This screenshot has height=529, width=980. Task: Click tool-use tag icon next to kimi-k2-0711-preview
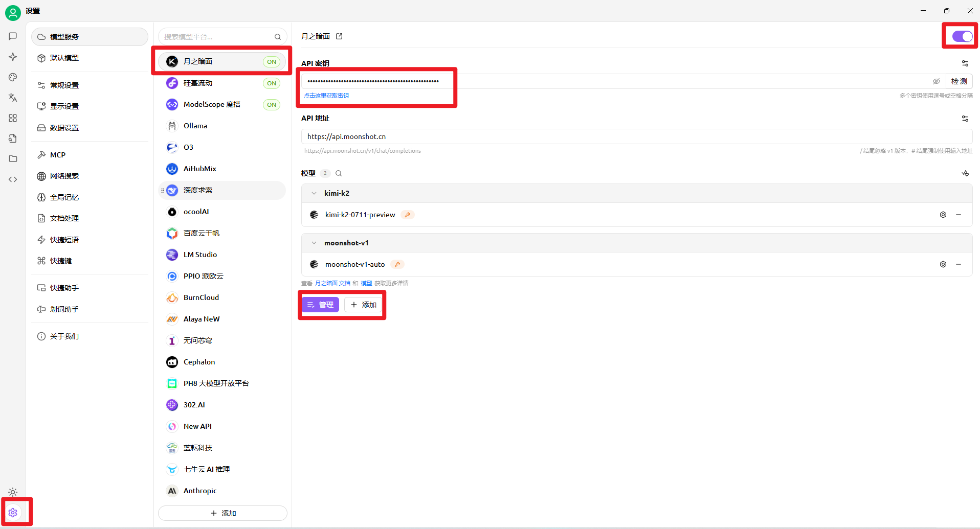click(408, 215)
